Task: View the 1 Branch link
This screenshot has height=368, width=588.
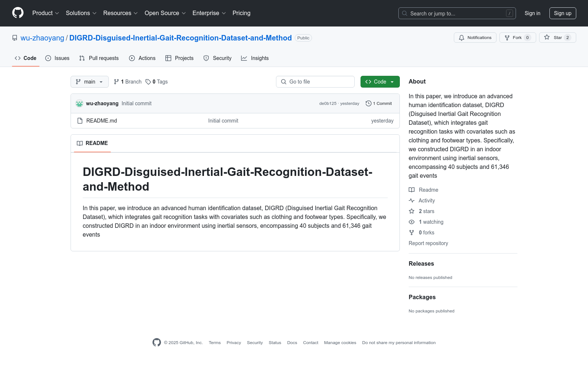Action: point(128,82)
